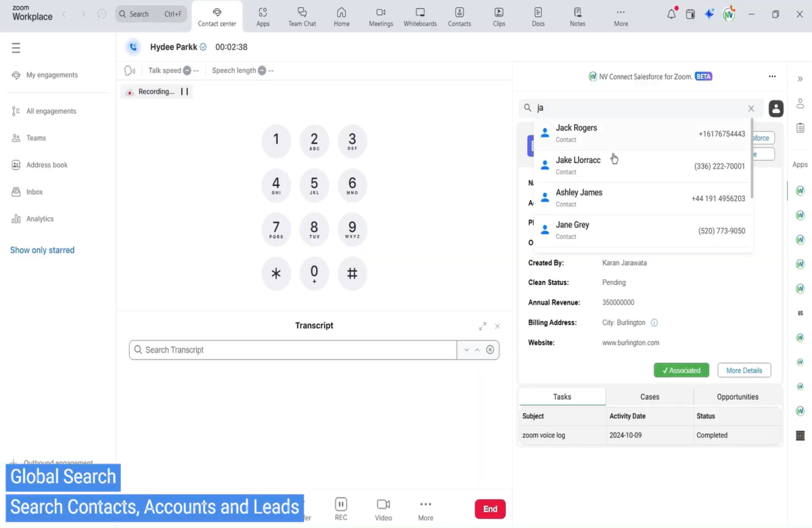
Task: Expand the transcript panel to fullscreen
Action: pos(482,326)
